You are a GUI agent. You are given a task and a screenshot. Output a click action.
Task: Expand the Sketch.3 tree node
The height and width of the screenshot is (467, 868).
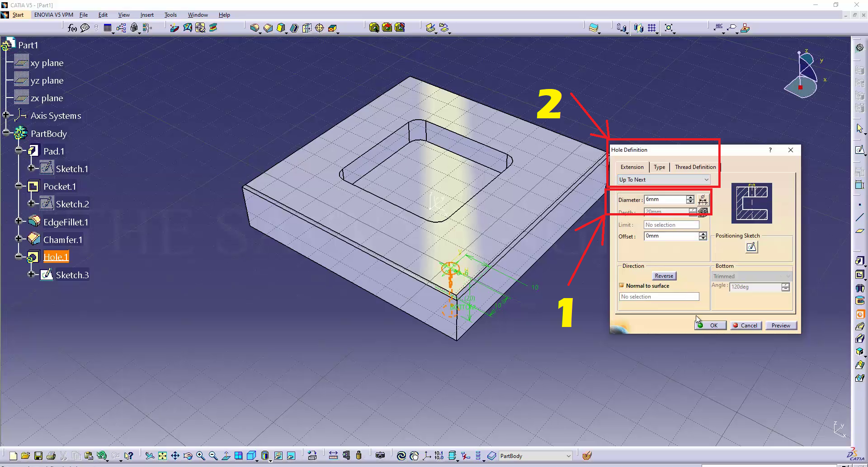tap(31, 274)
